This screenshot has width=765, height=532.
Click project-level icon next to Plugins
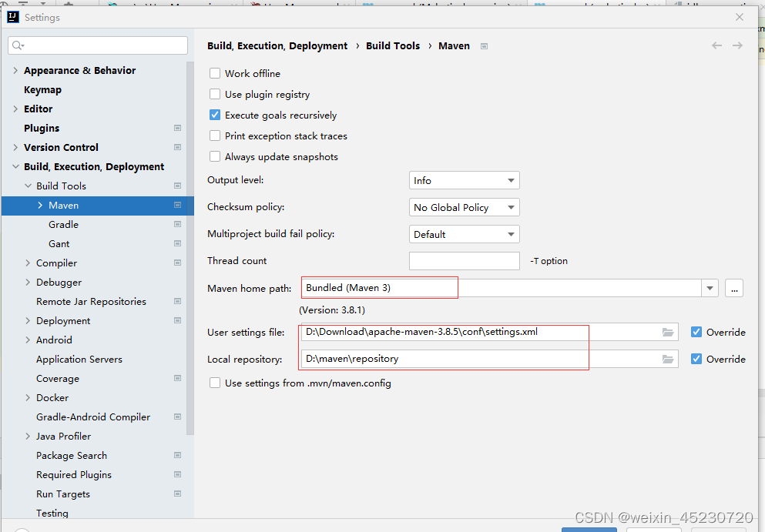(178, 128)
